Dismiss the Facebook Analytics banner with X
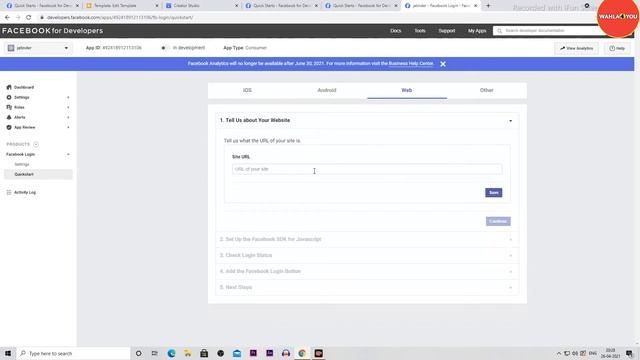Image resolution: width=640 pixels, height=360 pixels. [443, 64]
